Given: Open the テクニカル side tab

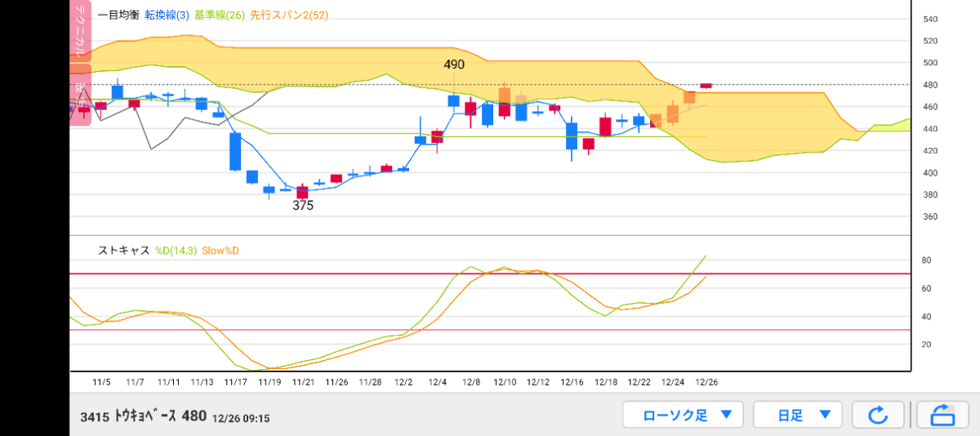Looking at the screenshot, I should tap(80, 31).
